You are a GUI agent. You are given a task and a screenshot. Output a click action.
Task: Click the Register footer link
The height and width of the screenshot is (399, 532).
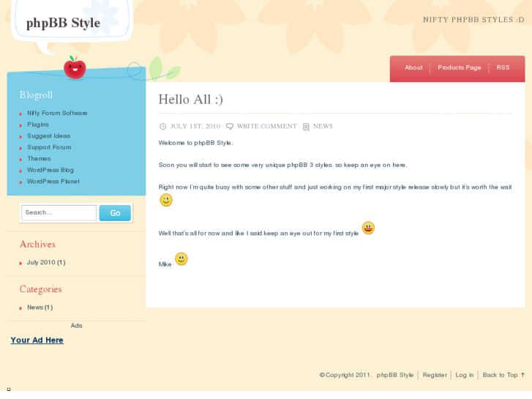[435, 375]
